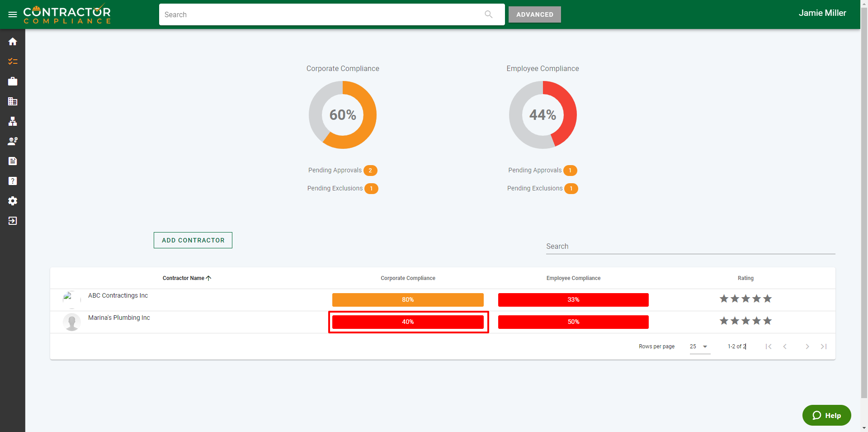Open the building sidebar icon
Screen dimensions: 868x432
tap(13, 101)
